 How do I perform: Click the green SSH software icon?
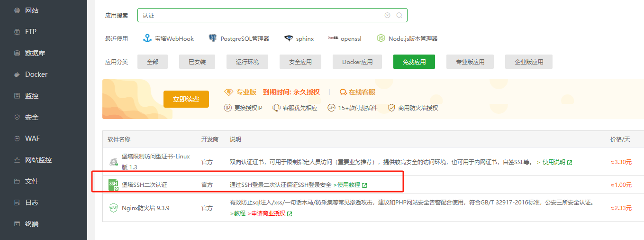click(114, 185)
